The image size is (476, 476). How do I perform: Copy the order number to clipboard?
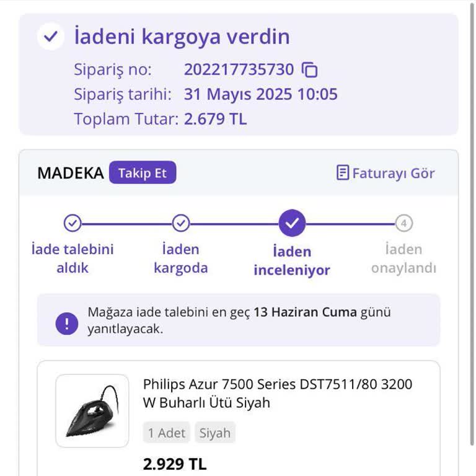pos(309,70)
